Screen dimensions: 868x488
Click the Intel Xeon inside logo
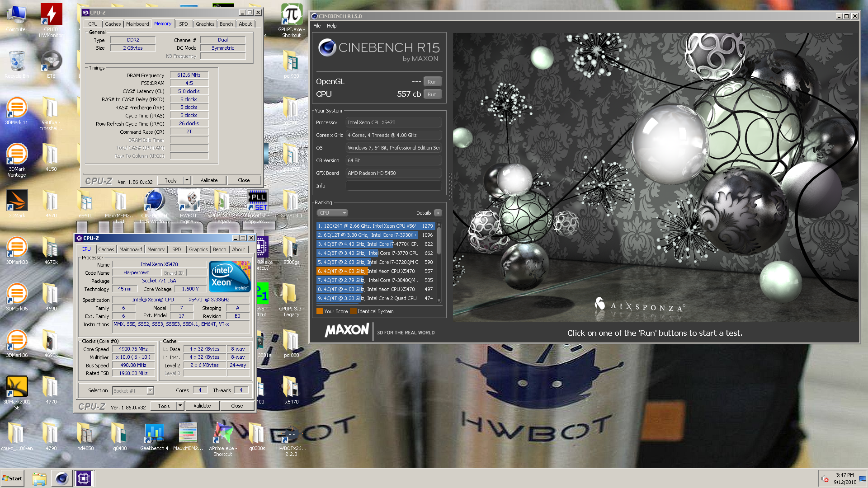(x=230, y=276)
